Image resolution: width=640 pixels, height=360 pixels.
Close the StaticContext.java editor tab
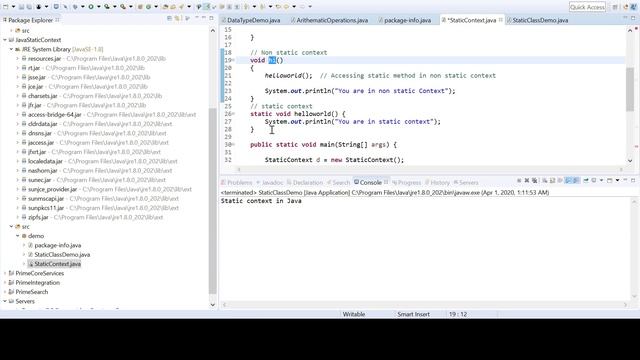[501, 20]
